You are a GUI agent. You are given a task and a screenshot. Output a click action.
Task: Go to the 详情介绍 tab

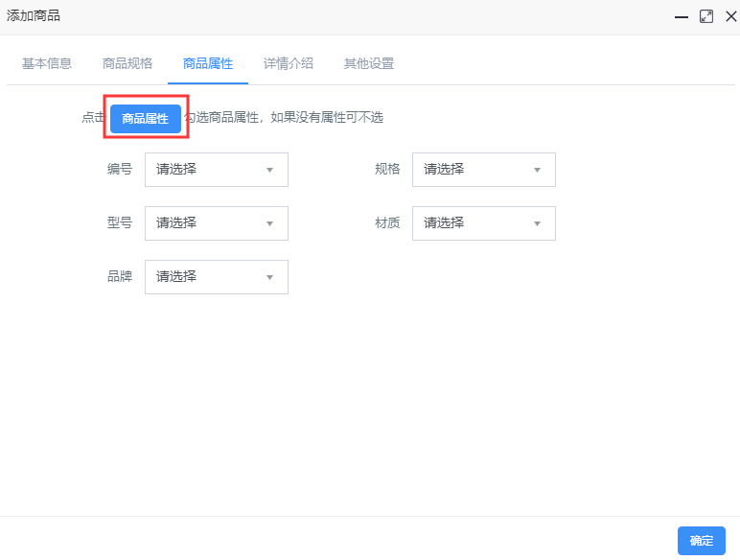tap(289, 63)
